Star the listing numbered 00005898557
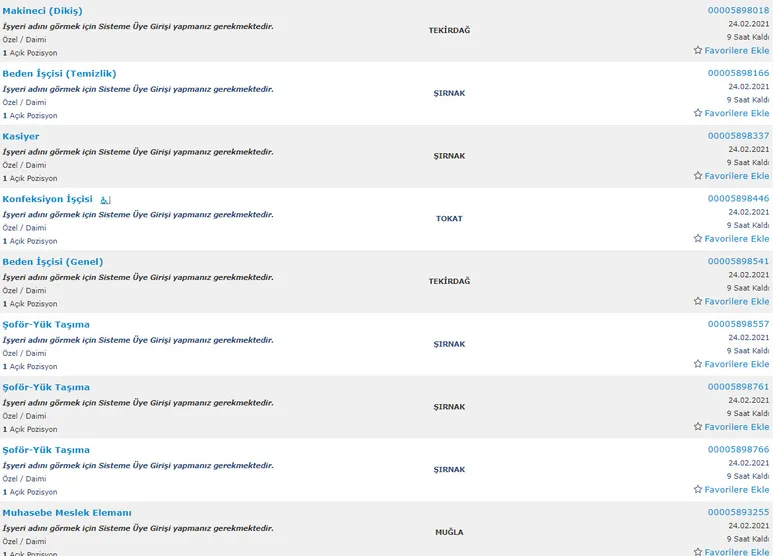 point(698,364)
